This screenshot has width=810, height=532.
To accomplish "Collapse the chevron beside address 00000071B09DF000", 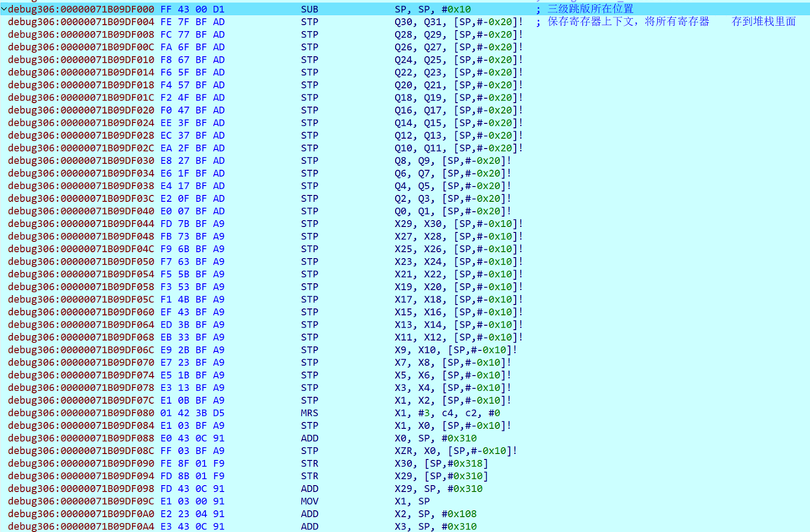I will [x=4, y=9].
